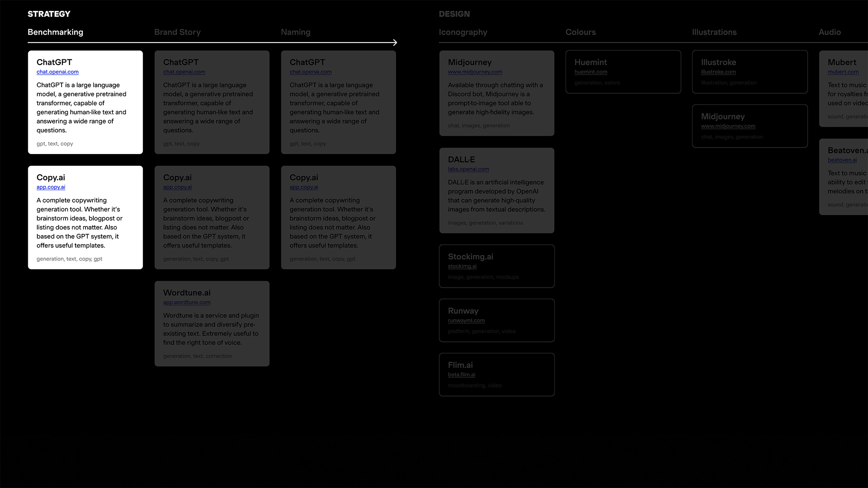
Task: Click the Huemint card title
Action: [x=591, y=62]
